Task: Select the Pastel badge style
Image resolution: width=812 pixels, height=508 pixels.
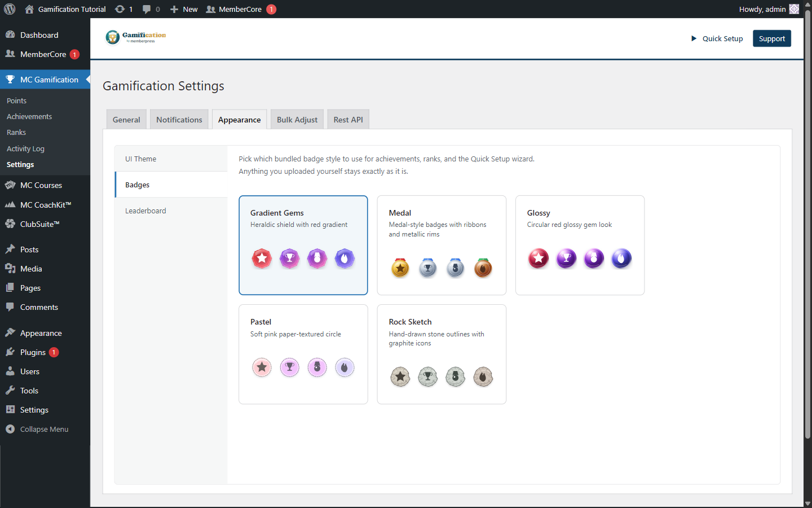Action: click(303, 354)
